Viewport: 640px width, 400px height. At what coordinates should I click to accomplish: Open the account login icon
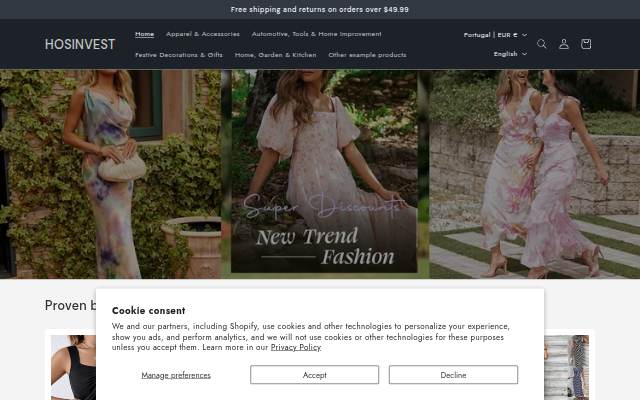[564, 44]
